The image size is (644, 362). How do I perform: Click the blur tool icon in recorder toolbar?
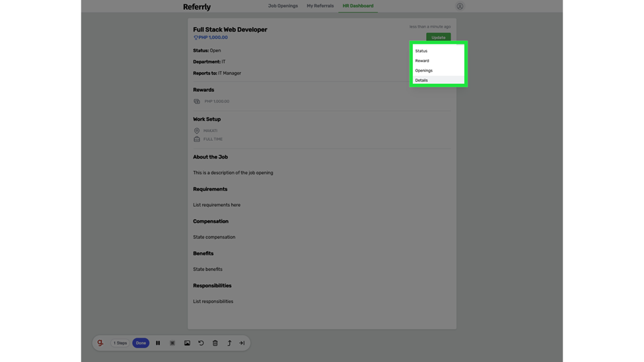(172, 343)
